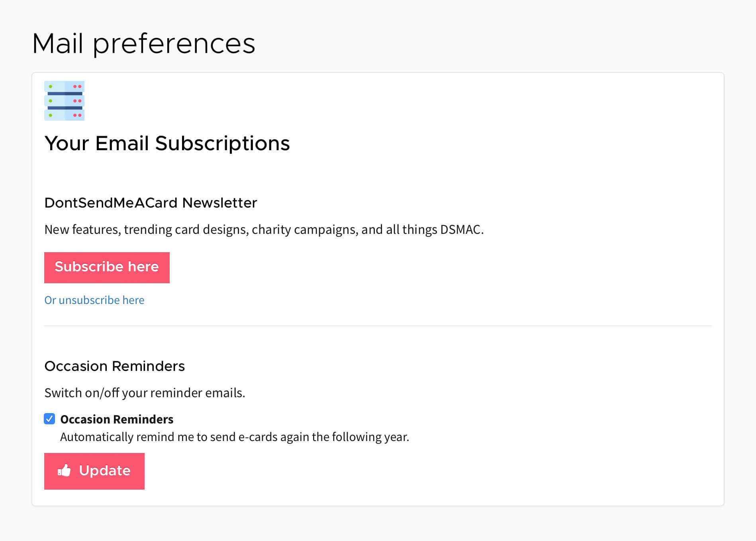Click the bold Occasion Reminders checkbox label
756x541 pixels.
pyautogui.click(x=117, y=419)
